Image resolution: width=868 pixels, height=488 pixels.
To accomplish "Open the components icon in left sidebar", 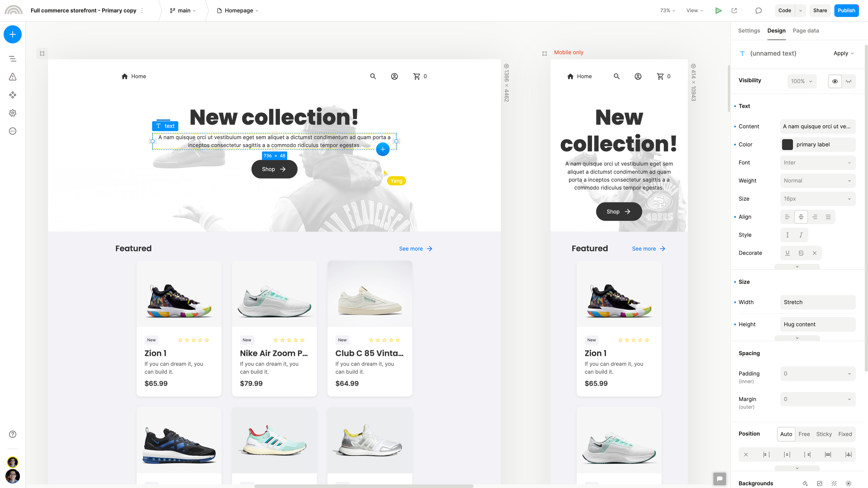I will 12,95.
